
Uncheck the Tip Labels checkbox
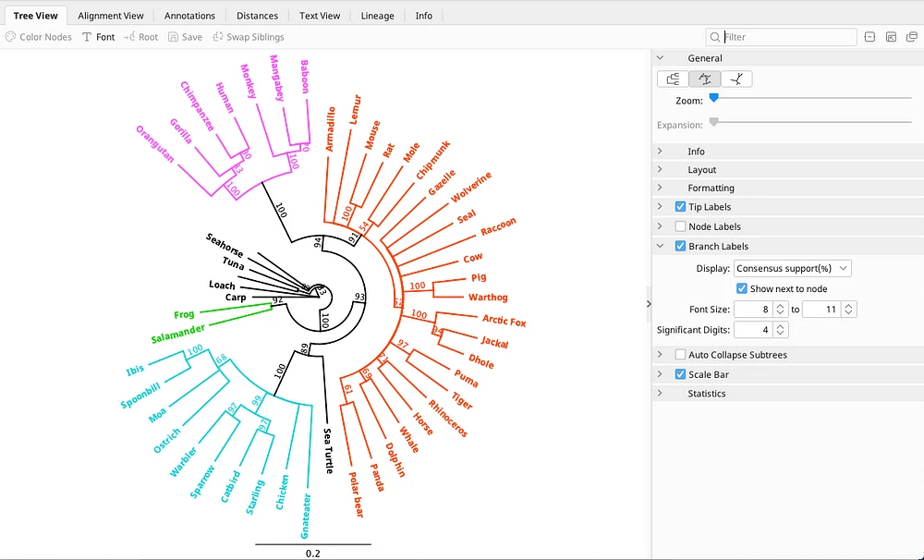pos(681,207)
